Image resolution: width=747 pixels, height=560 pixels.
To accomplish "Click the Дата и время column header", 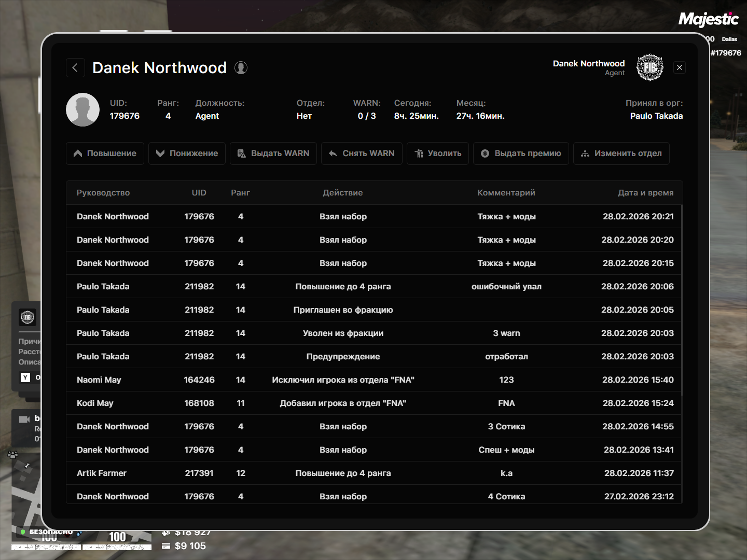I will [x=645, y=193].
